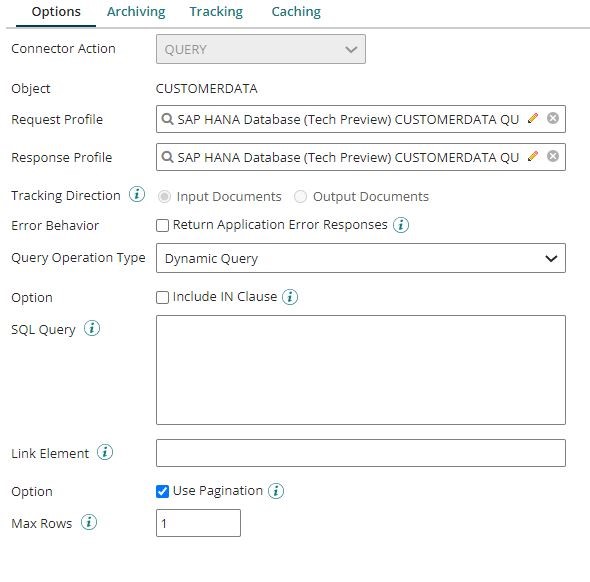
Task: Remove the Response Profile selection
Action: point(552,156)
